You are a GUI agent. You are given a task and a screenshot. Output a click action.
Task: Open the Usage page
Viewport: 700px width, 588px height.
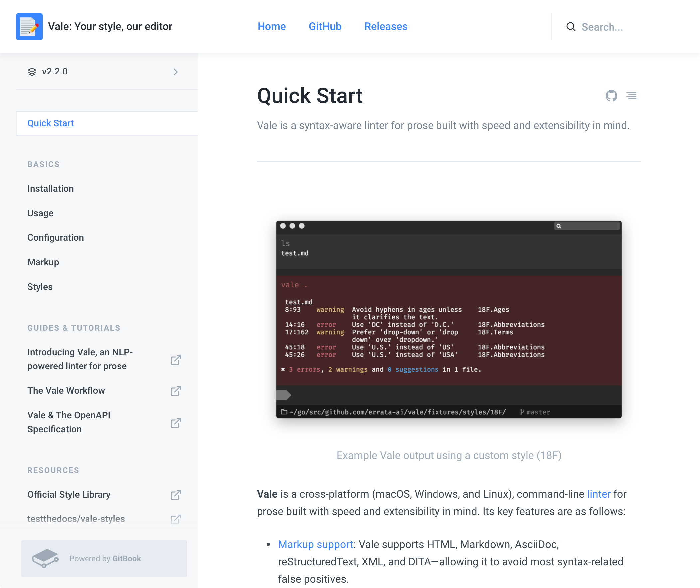coord(40,213)
